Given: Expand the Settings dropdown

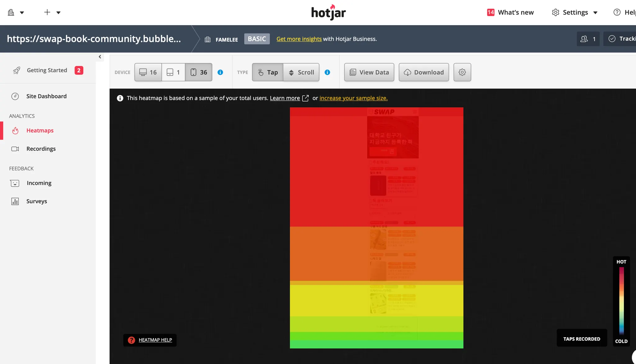Looking at the screenshot, I should pyautogui.click(x=575, y=12).
